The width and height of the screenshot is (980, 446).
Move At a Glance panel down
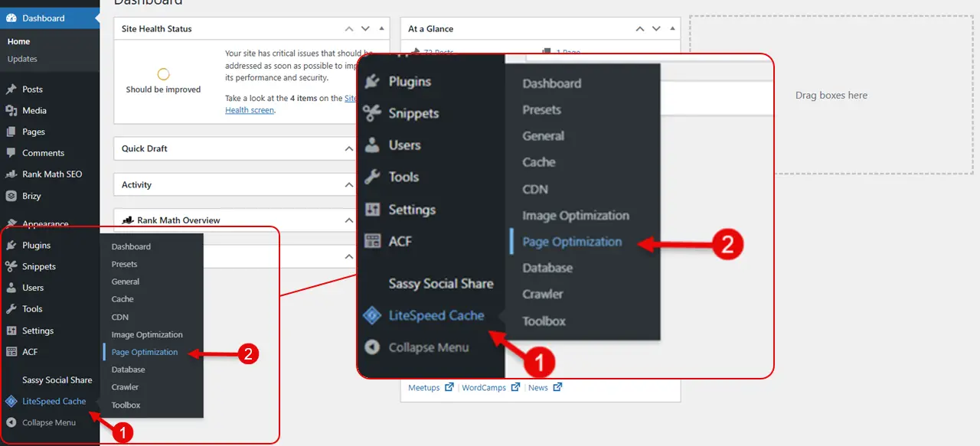656,29
